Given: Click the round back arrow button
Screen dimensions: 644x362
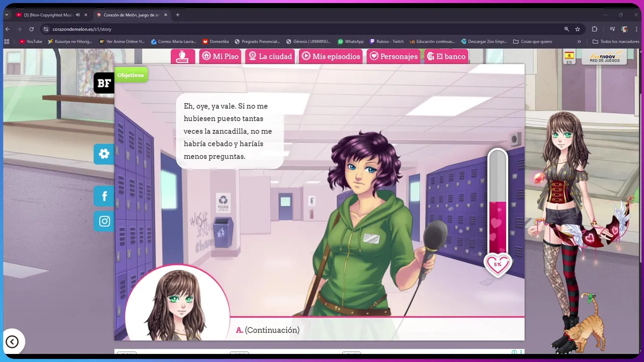Looking at the screenshot, I should [12, 342].
